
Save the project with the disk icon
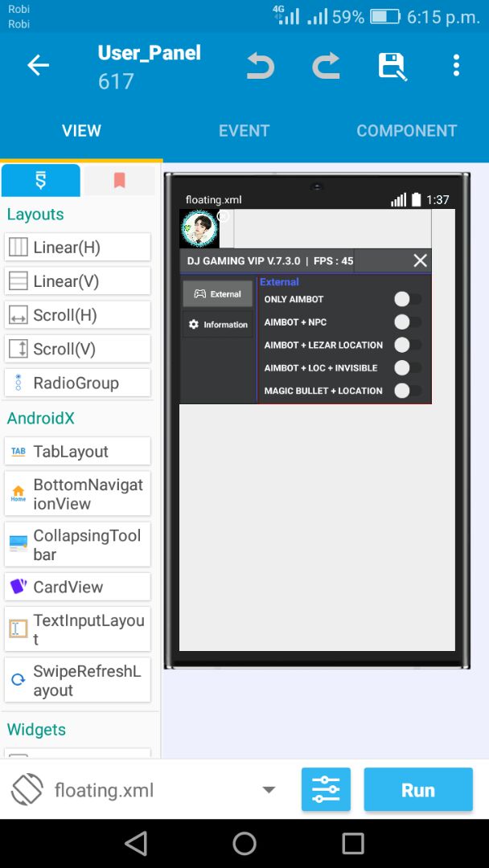pyautogui.click(x=392, y=67)
